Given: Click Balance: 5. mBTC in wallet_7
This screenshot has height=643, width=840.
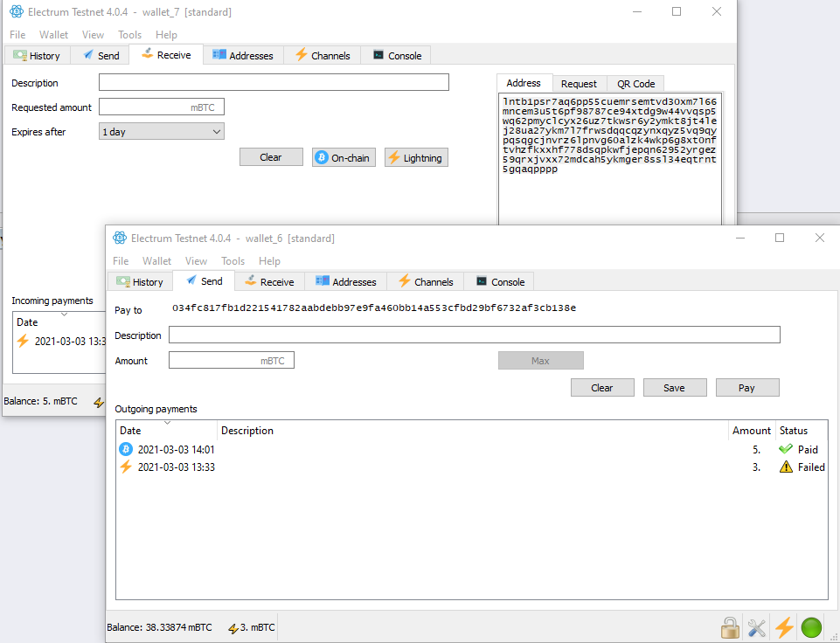Looking at the screenshot, I should click(x=40, y=401).
